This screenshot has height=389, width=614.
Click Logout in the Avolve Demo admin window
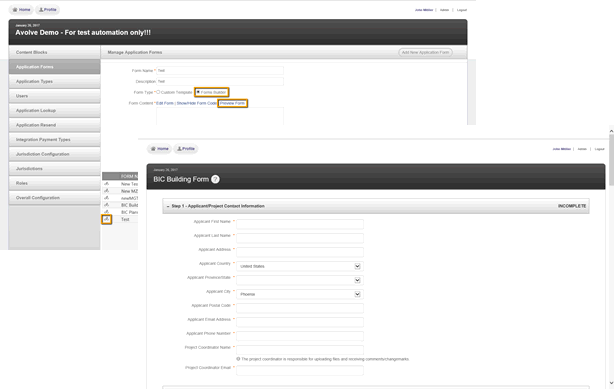(462, 10)
